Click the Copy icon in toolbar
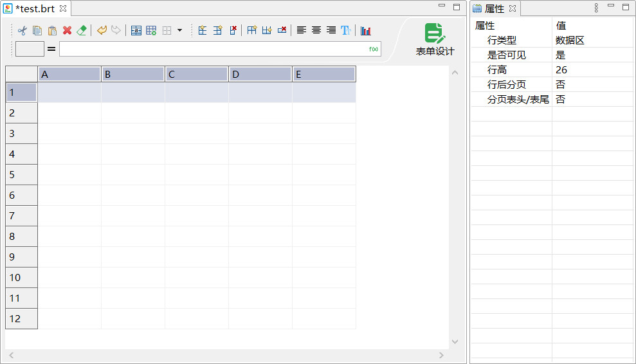This screenshot has height=364, width=636. (x=37, y=30)
